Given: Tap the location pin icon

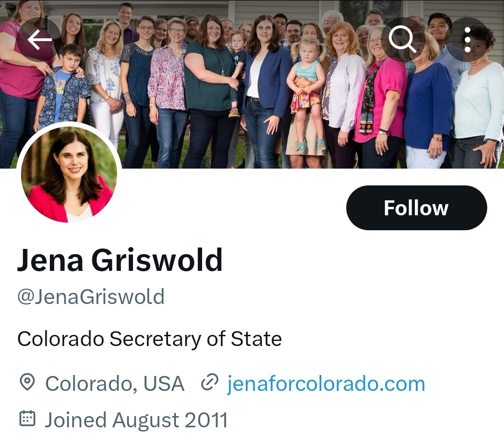Looking at the screenshot, I should pyautogui.click(x=27, y=382).
